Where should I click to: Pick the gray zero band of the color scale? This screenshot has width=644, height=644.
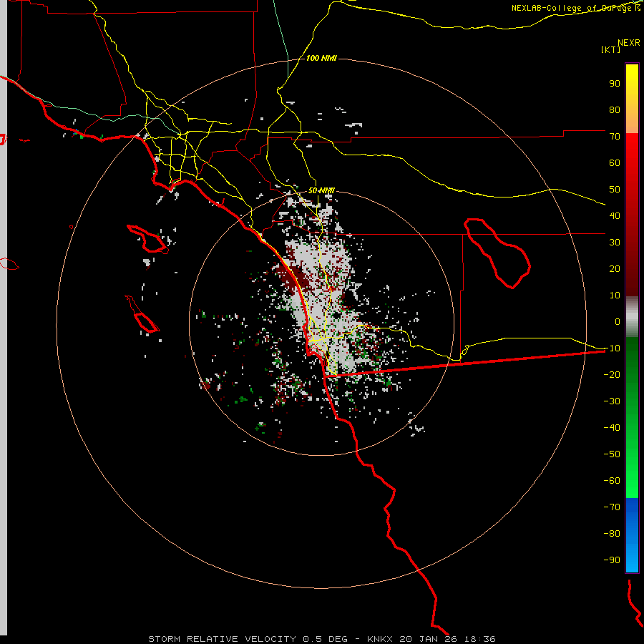pyautogui.click(x=632, y=317)
